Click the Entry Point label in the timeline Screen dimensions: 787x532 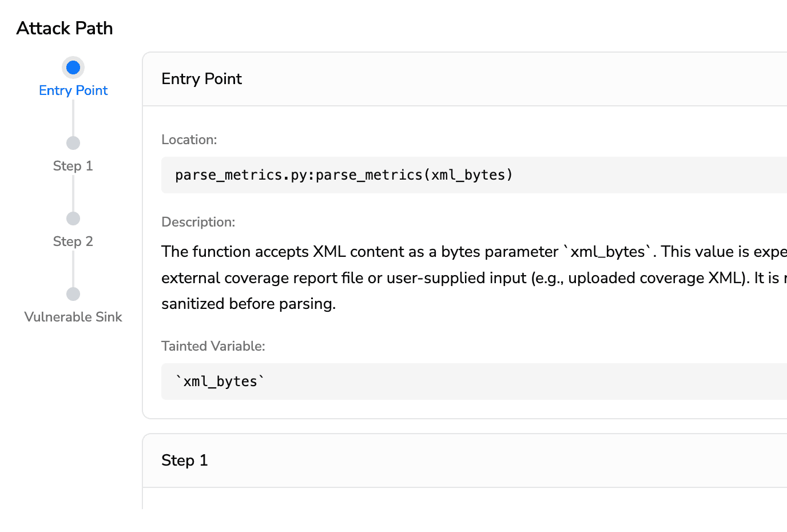click(x=73, y=90)
